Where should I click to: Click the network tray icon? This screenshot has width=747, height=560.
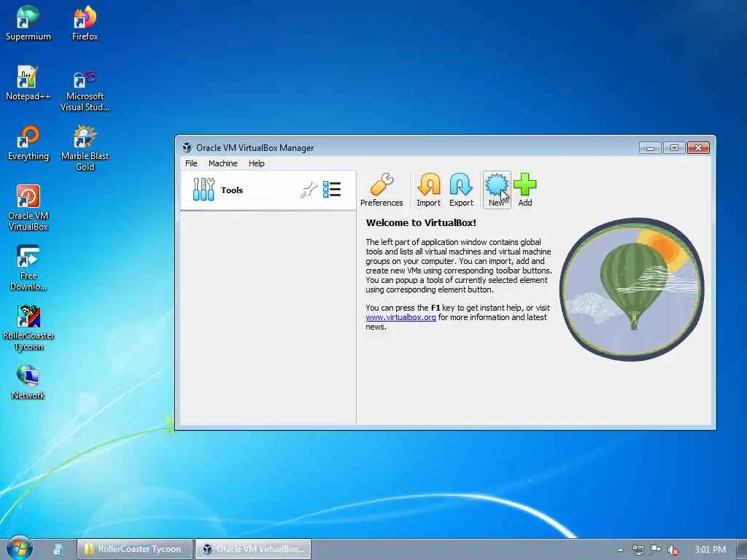638,550
